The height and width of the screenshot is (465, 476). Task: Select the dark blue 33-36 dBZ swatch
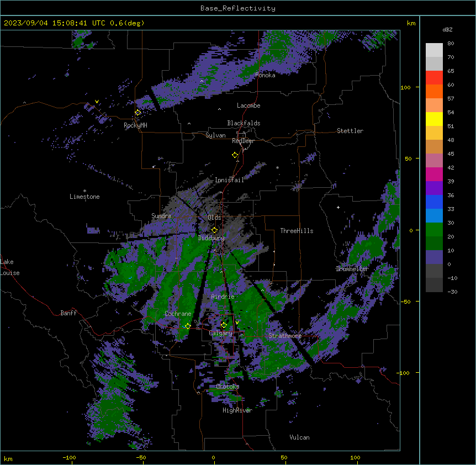coord(434,202)
